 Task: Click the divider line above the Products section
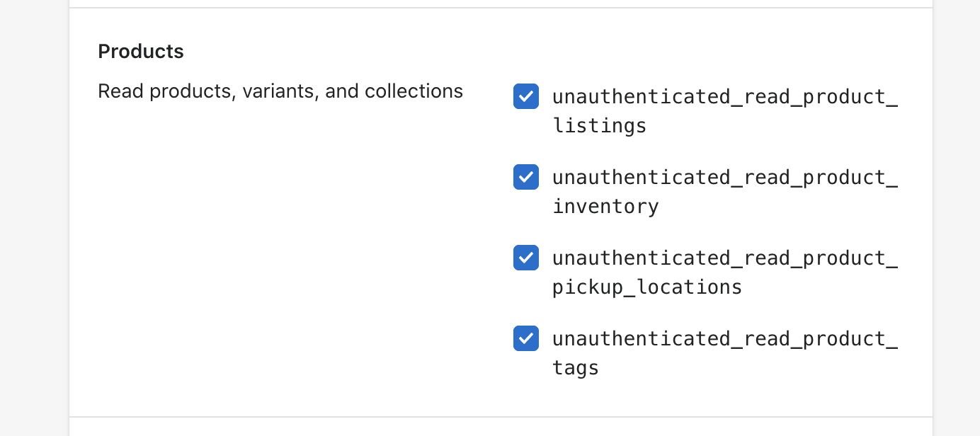point(501,8)
